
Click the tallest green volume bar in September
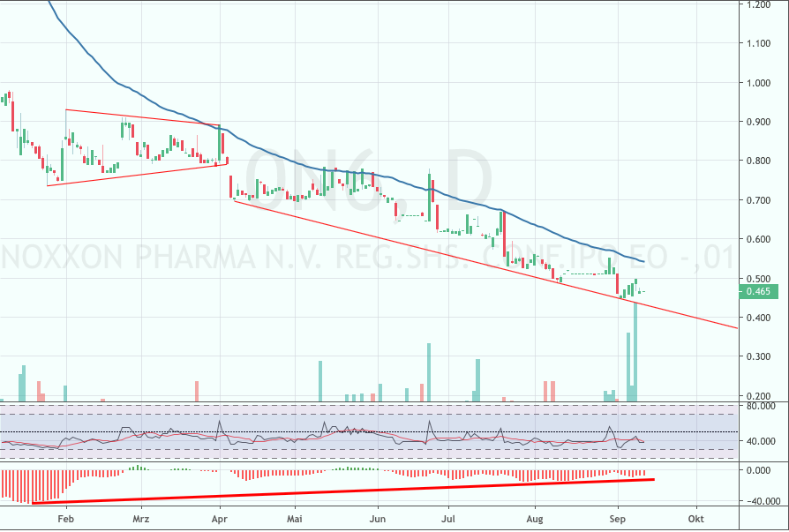pos(635,353)
